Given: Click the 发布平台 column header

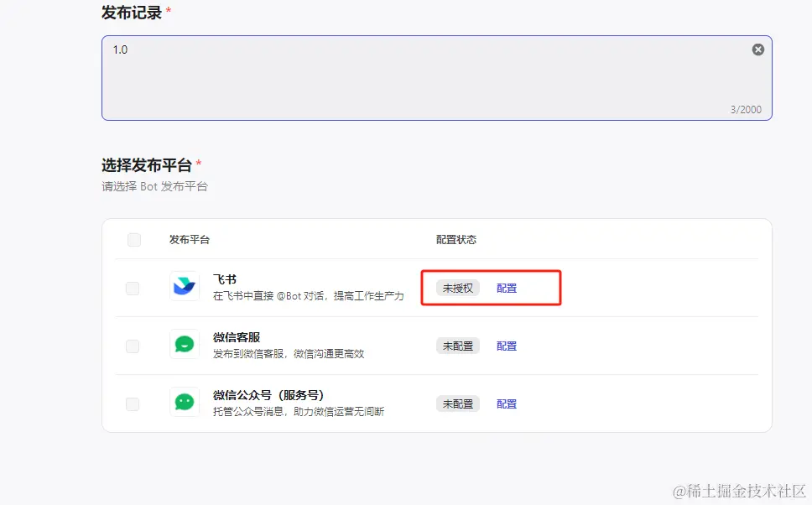Looking at the screenshot, I should coord(190,240).
